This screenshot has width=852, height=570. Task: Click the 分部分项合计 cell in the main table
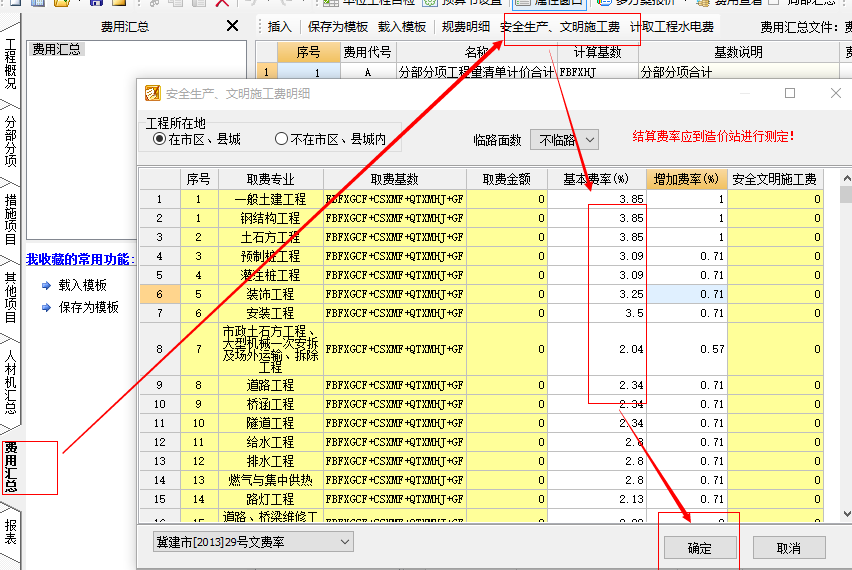tap(738, 72)
